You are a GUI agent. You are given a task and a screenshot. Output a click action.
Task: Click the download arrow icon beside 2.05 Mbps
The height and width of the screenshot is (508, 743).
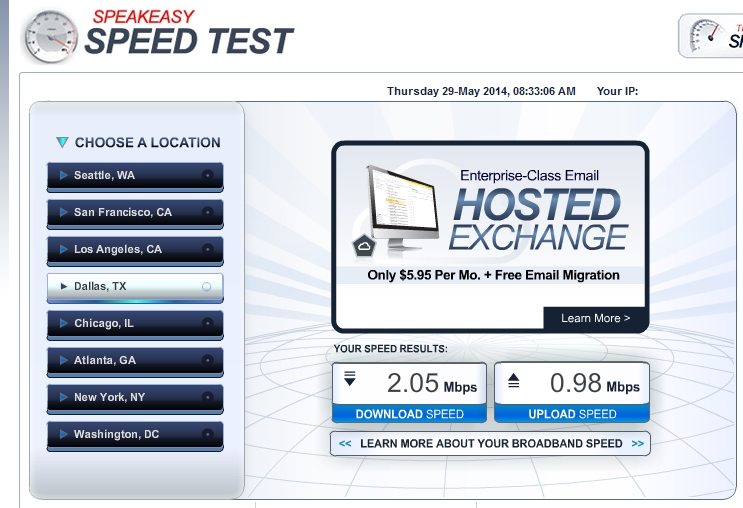pyautogui.click(x=350, y=379)
